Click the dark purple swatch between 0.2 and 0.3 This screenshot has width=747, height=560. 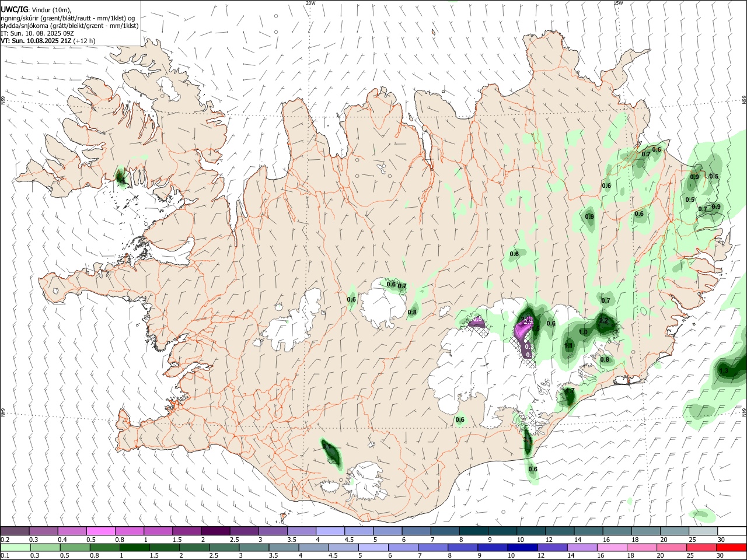[15, 531]
